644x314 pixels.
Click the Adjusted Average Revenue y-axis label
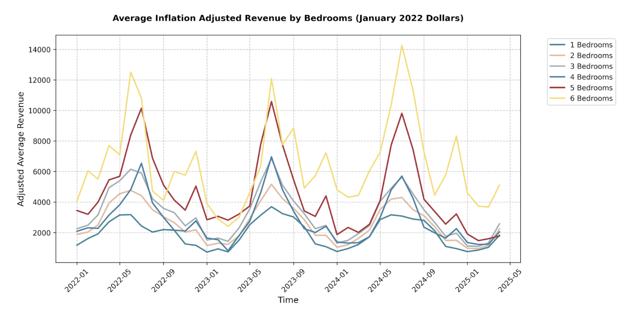(x=21, y=149)
